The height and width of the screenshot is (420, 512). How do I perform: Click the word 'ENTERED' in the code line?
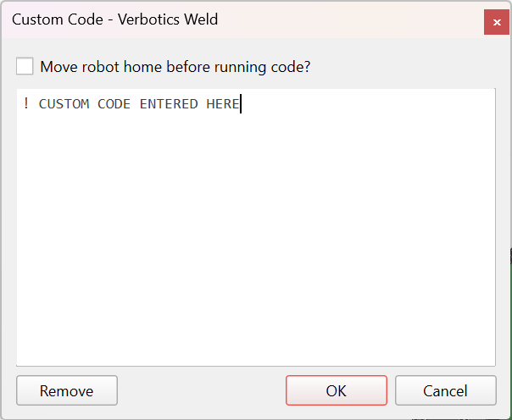click(169, 104)
